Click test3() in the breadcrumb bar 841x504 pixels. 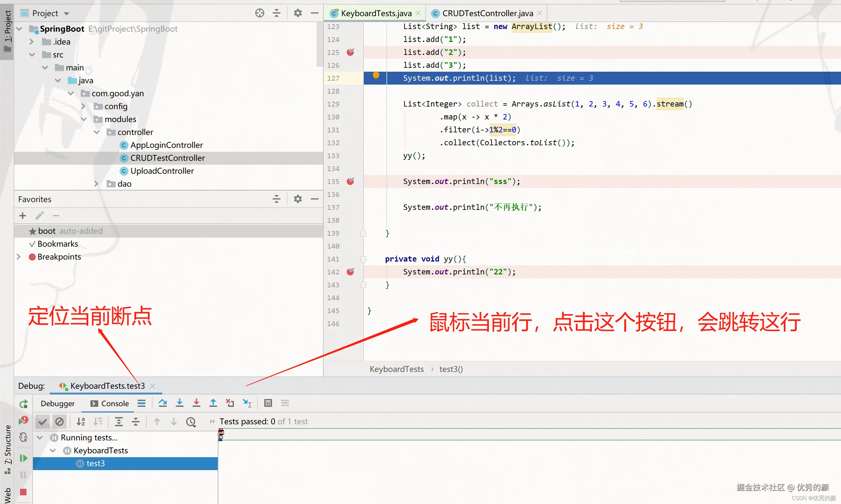click(451, 369)
